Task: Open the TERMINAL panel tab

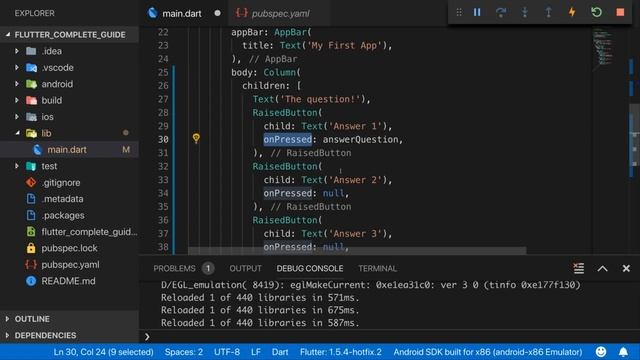Action: coord(377,268)
